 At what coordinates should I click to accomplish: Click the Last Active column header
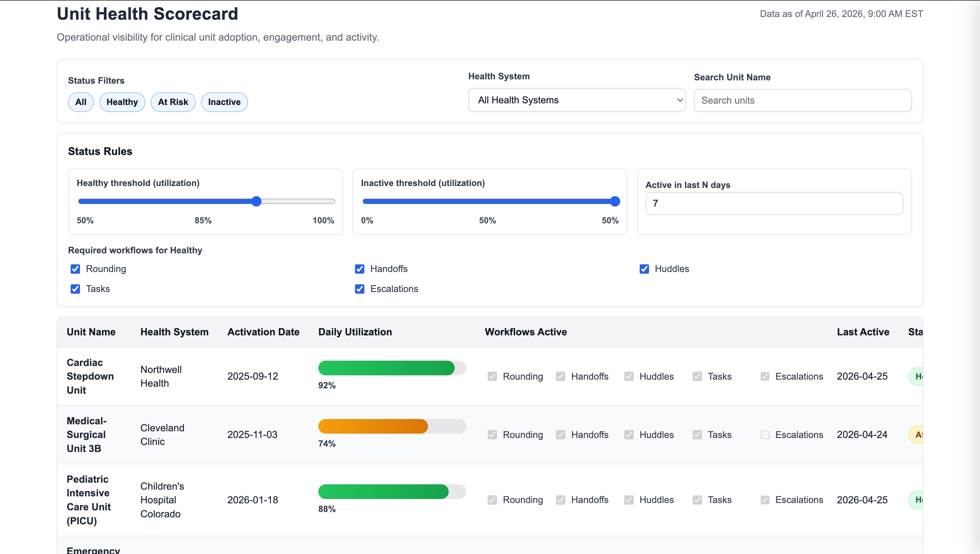coord(863,332)
